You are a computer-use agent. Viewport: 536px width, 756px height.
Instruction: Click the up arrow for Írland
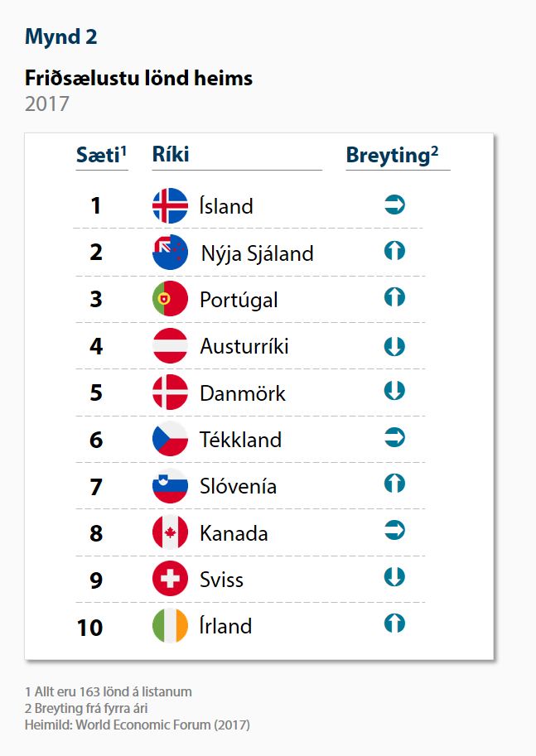coord(394,624)
